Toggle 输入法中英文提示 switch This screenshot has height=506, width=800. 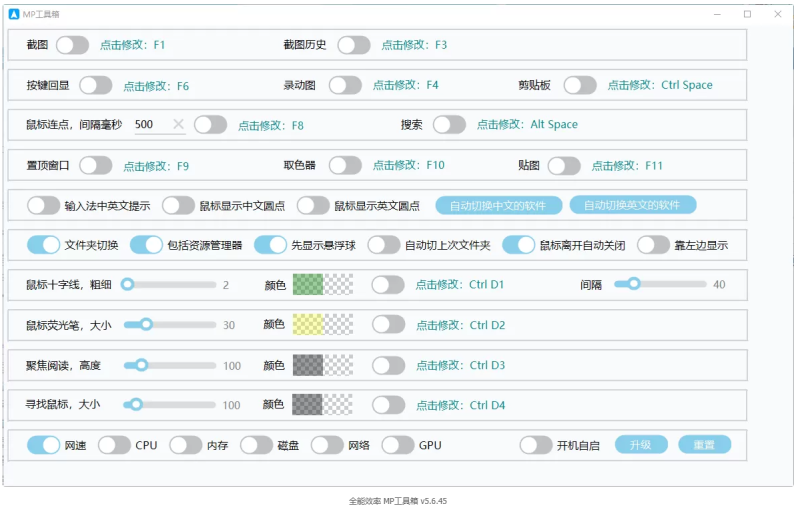(43, 206)
